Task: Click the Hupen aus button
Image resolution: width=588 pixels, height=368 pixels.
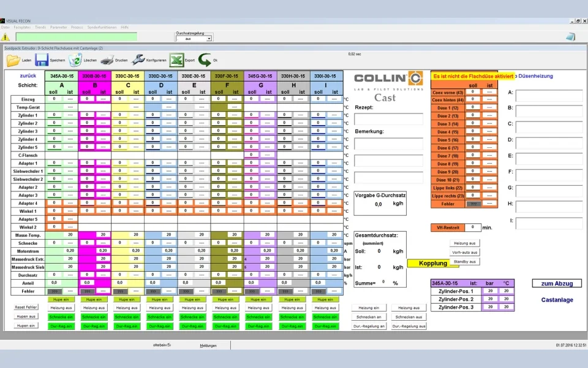Action: tap(26, 316)
